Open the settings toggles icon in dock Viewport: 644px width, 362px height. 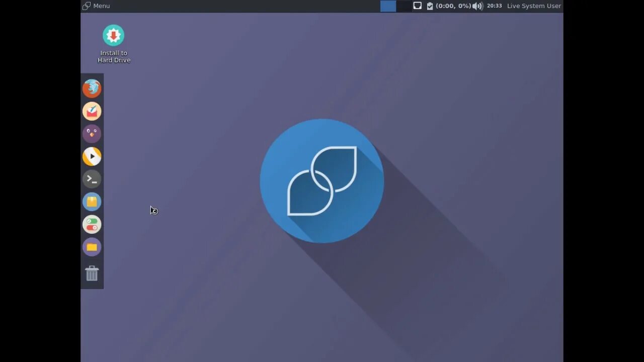[x=92, y=224]
